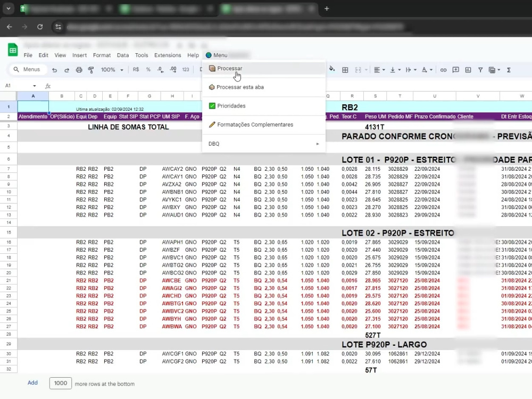This screenshot has width=532, height=399.
Task: Open the browser tab search chevron
Action: pyautogui.click(x=8, y=9)
